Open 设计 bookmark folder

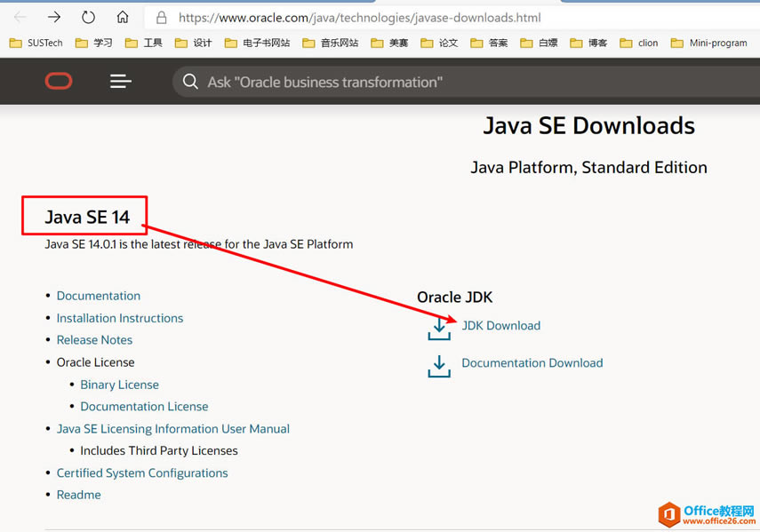[x=194, y=44]
